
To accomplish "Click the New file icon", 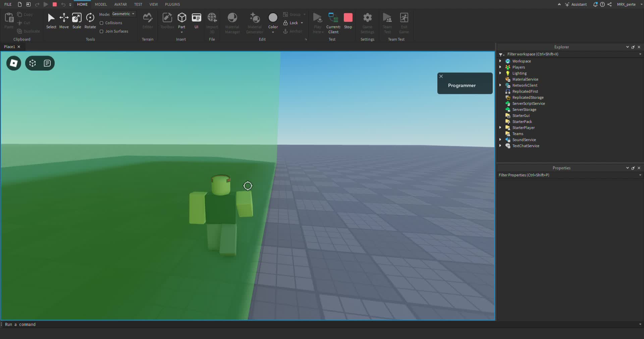I will click(x=20, y=4).
